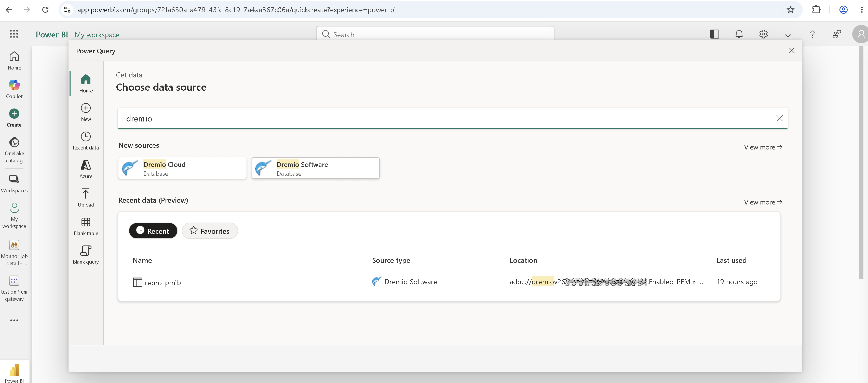868x383 pixels.
Task: Click the 19 hours ago cell
Action: point(737,282)
